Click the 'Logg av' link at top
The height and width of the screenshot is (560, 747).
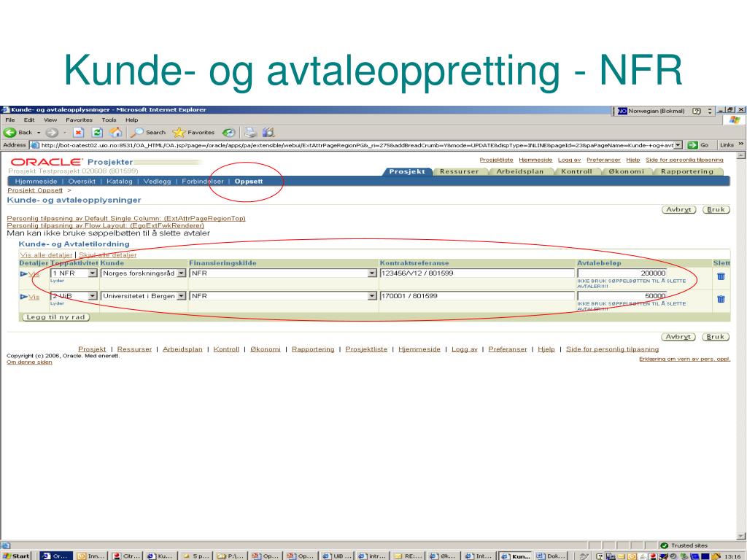(x=569, y=160)
